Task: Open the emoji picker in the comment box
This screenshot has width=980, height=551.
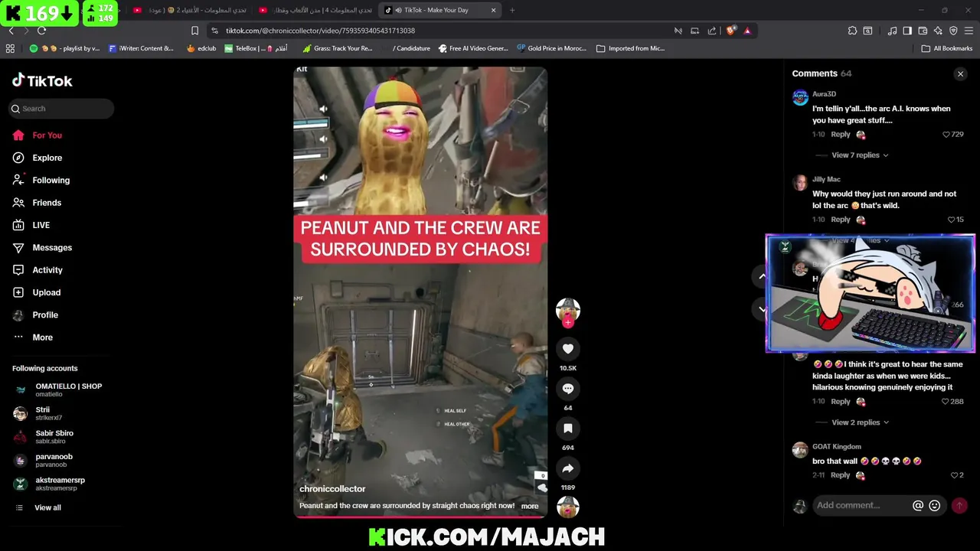Action: (934, 505)
